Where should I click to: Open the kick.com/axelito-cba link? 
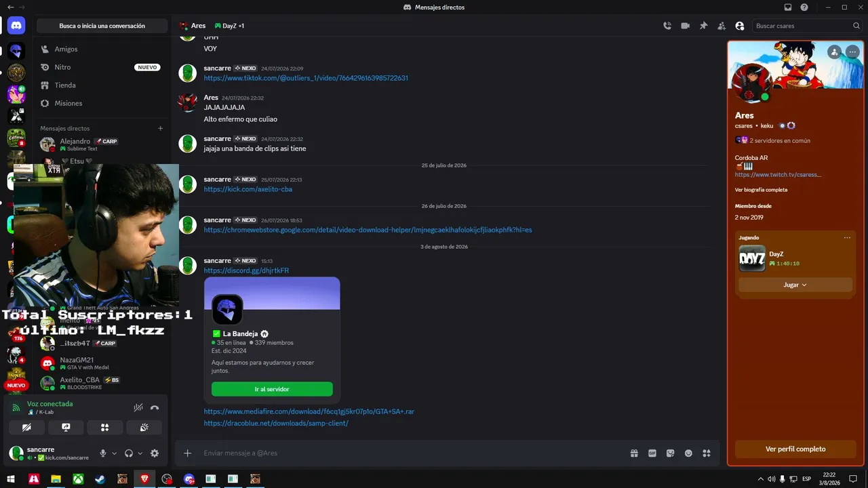[248, 189]
